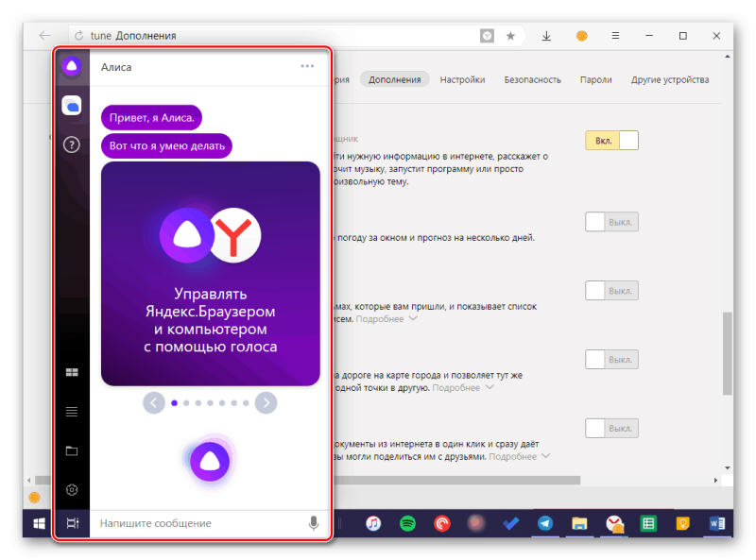Go to next slide with right arrow
This screenshot has height=560, width=756.
266,403
